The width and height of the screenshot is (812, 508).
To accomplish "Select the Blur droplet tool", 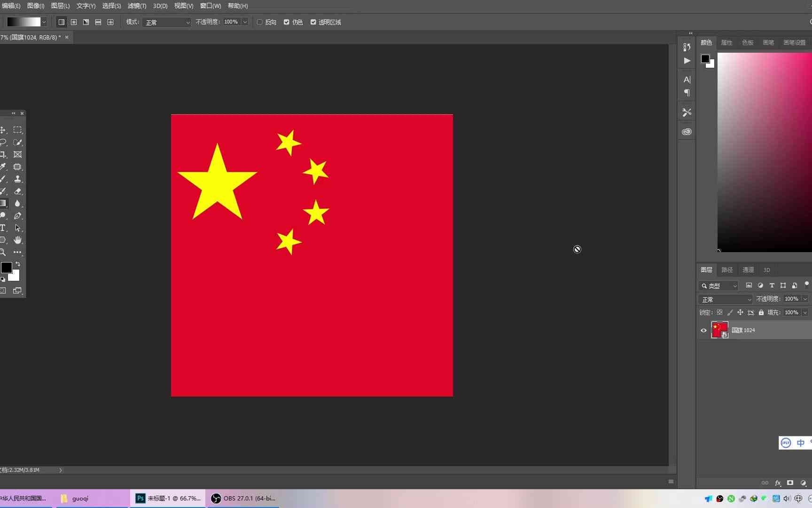I will click(18, 203).
